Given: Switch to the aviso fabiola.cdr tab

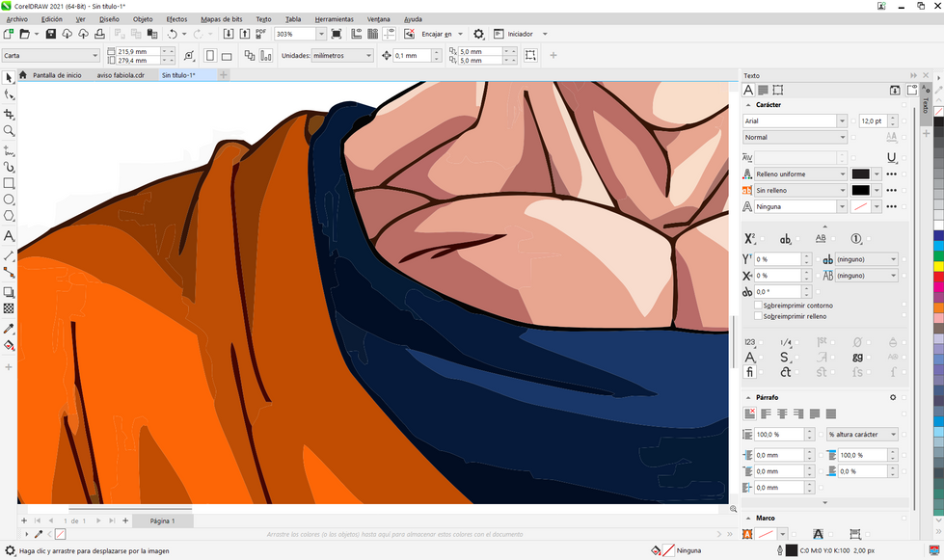Looking at the screenshot, I should click(121, 75).
